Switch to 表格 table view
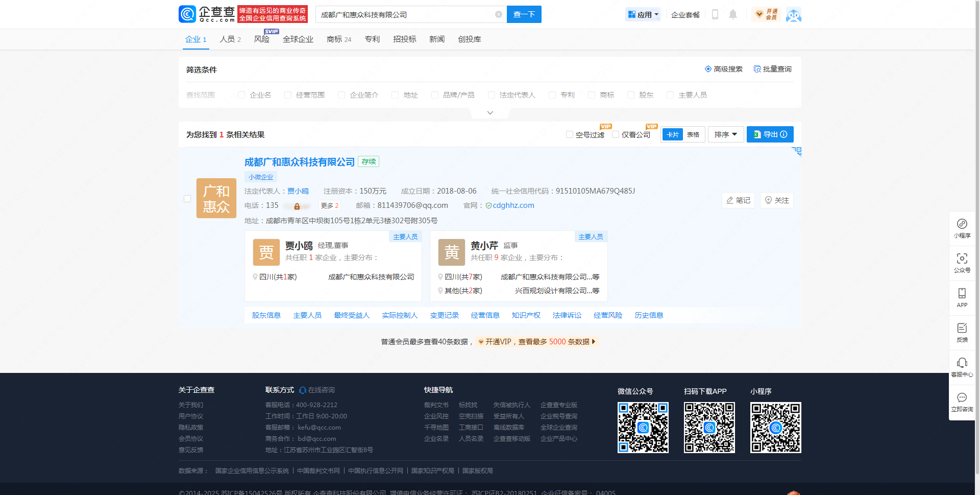The image size is (980, 495). (x=693, y=134)
